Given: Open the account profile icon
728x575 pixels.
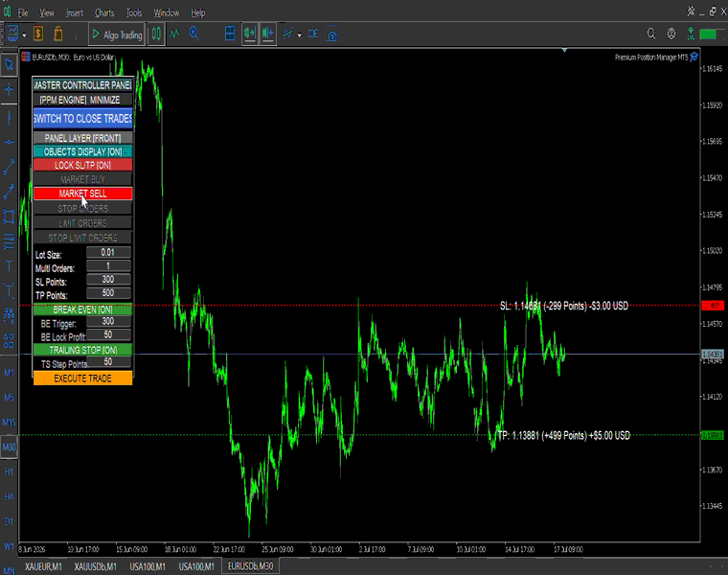Looking at the screenshot, I should pyautogui.click(x=671, y=34).
